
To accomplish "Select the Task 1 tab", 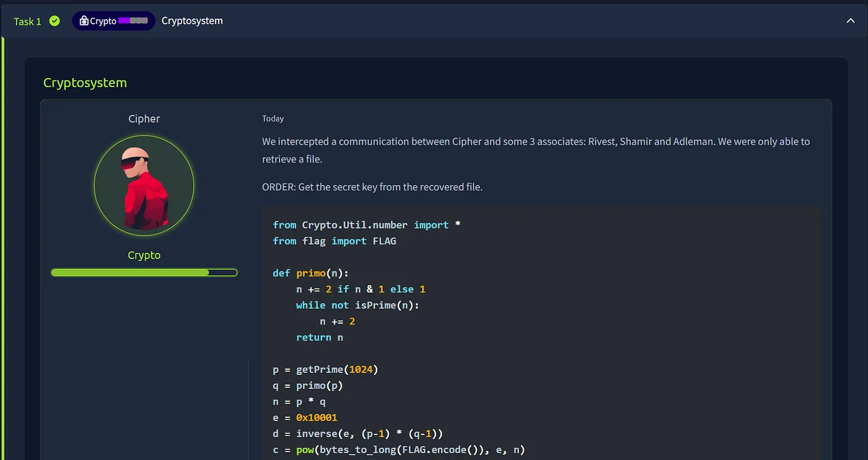I will pos(26,20).
